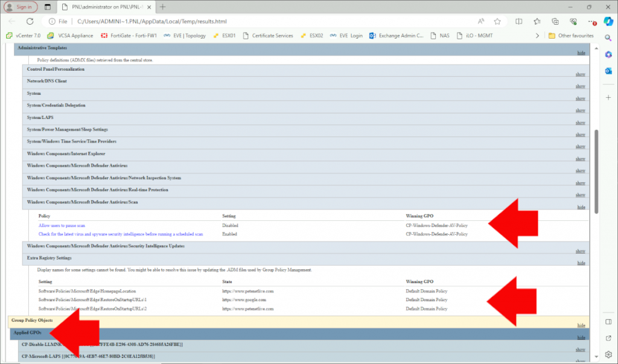Open the vCenter 7.0 bookmark

pos(24,36)
